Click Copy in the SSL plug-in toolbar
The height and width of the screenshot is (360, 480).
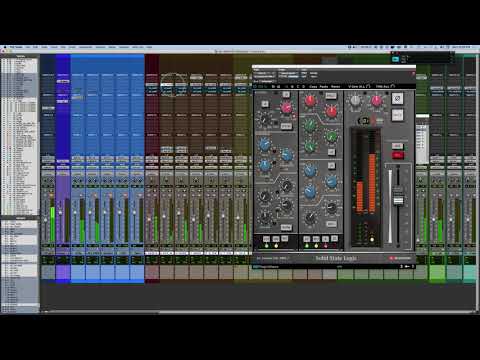coord(313,86)
